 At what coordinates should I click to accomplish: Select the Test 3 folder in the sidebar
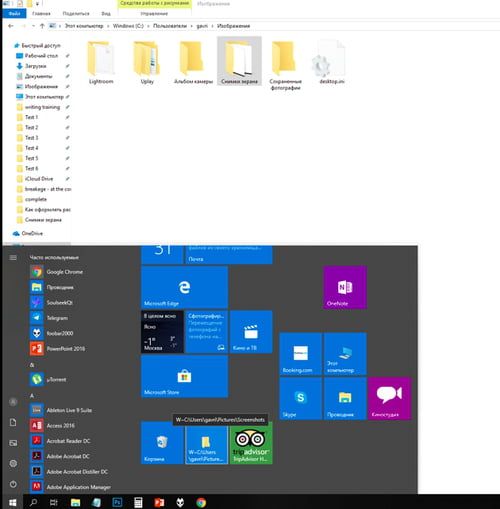(x=32, y=138)
